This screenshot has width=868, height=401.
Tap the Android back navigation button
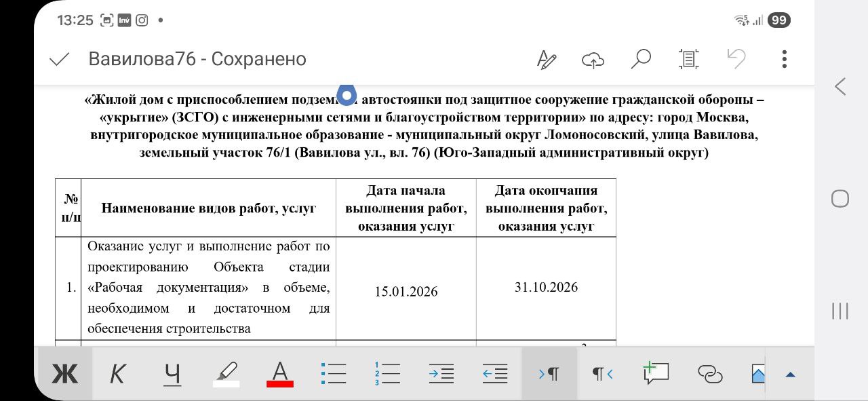840,86
